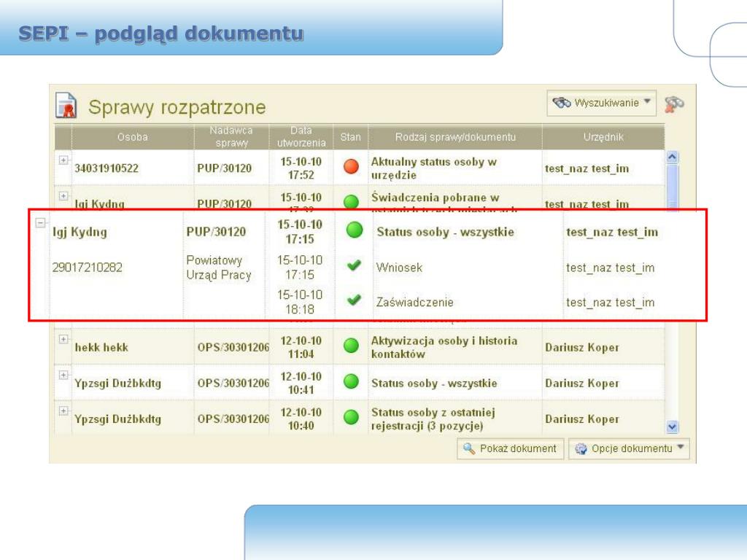
Task: Click PUP/30120 in the 34031910522 row
Action: pos(225,168)
